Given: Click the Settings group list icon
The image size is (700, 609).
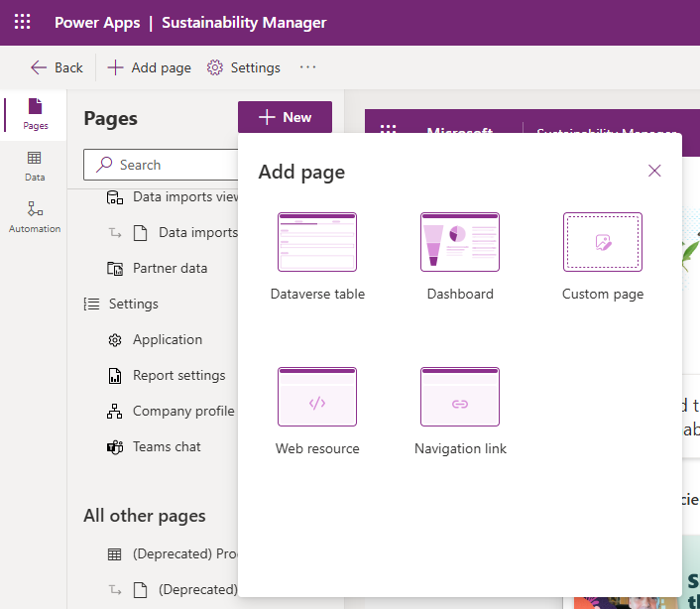Looking at the screenshot, I should (91, 304).
